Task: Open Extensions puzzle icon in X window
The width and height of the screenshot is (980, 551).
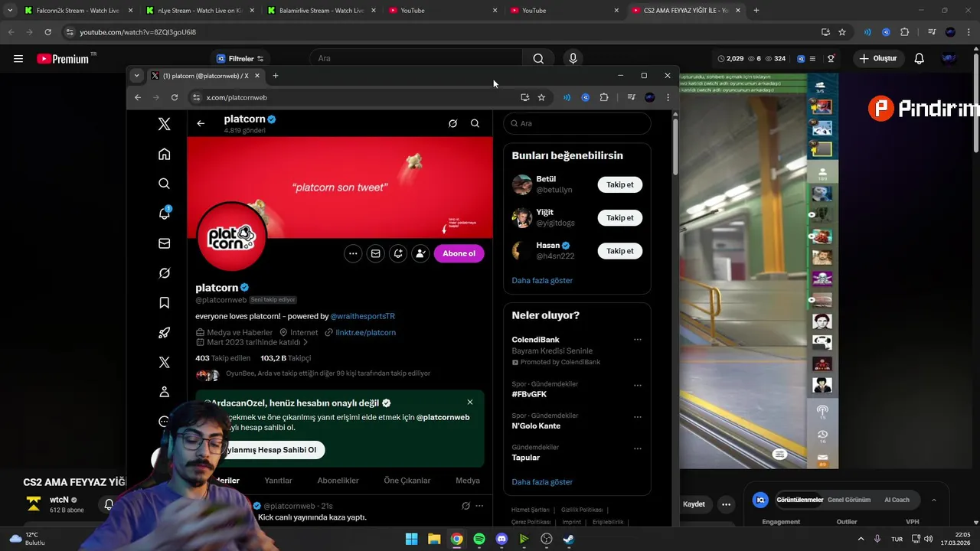Action: [x=604, y=97]
